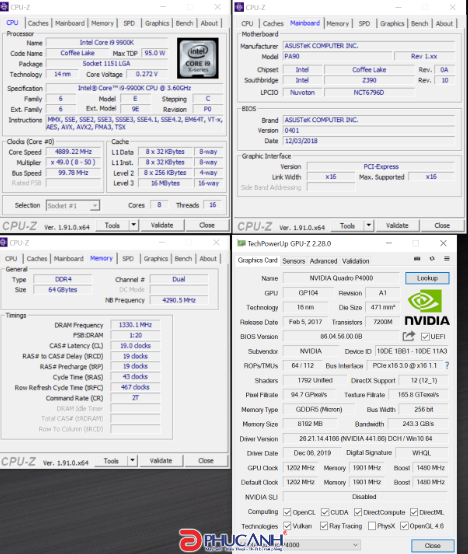Click the Core Speed value 4889.22 MHz

pos(73,152)
